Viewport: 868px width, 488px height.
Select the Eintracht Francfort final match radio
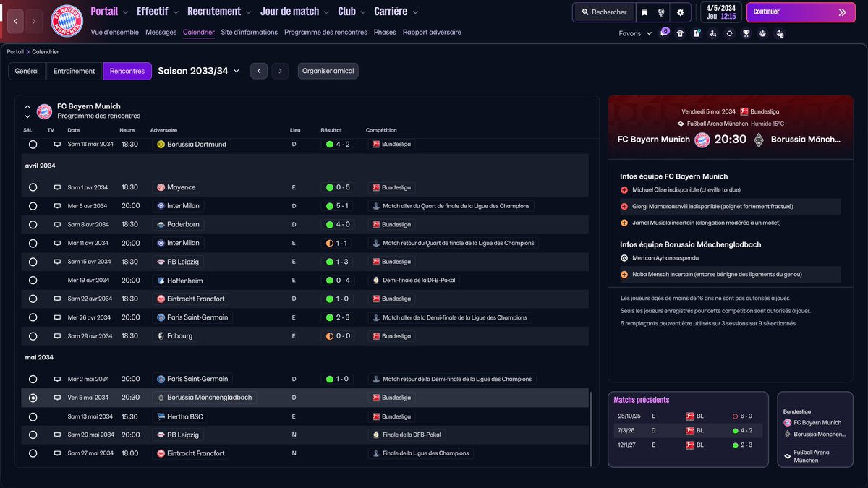[33, 453]
